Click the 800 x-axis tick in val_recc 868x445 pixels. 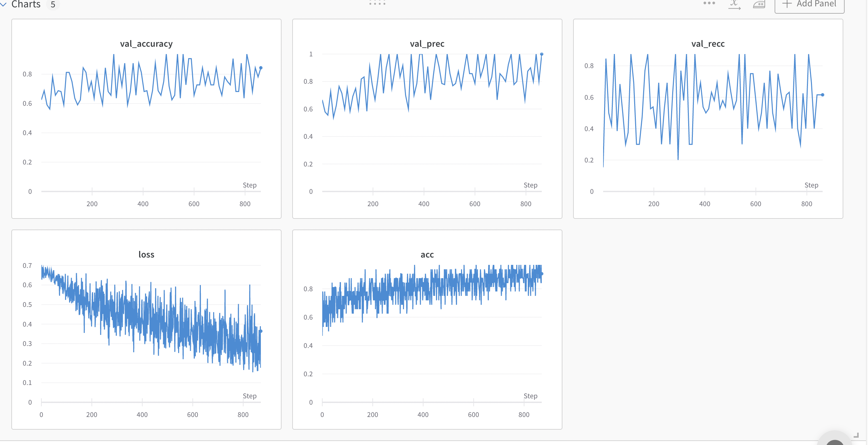click(x=807, y=204)
